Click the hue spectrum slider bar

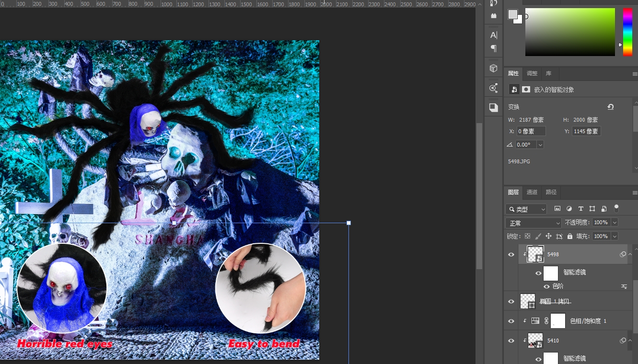(x=627, y=32)
